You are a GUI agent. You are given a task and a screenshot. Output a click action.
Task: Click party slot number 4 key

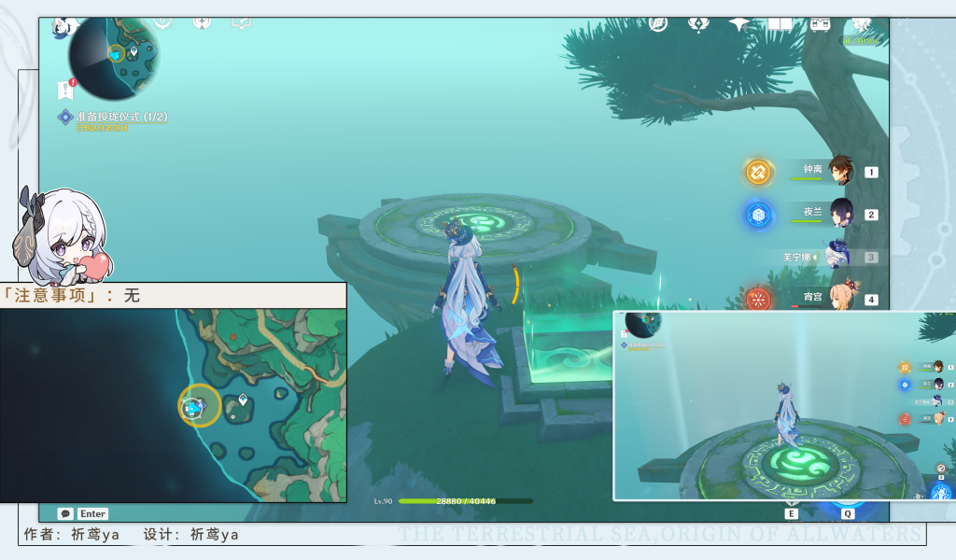[871, 300]
